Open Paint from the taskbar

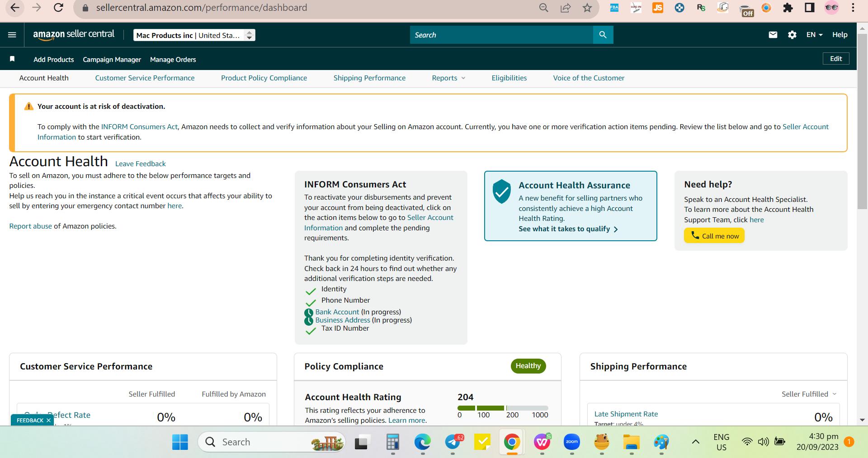(661, 442)
